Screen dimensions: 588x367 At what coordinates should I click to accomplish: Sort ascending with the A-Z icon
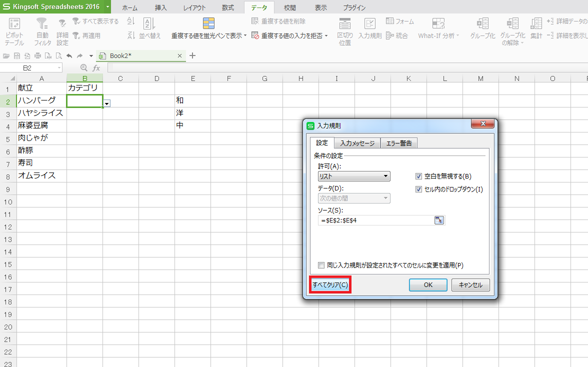(x=130, y=21)
